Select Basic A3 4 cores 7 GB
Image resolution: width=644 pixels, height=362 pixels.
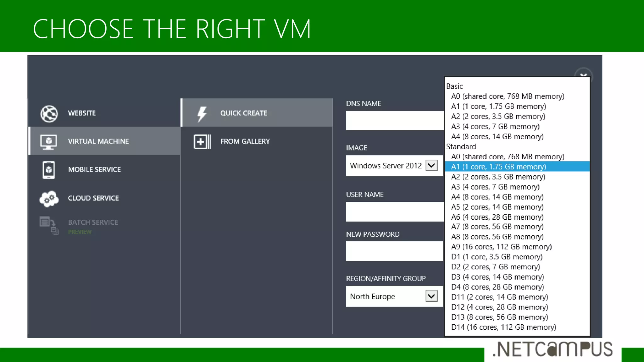click(517, 126)
